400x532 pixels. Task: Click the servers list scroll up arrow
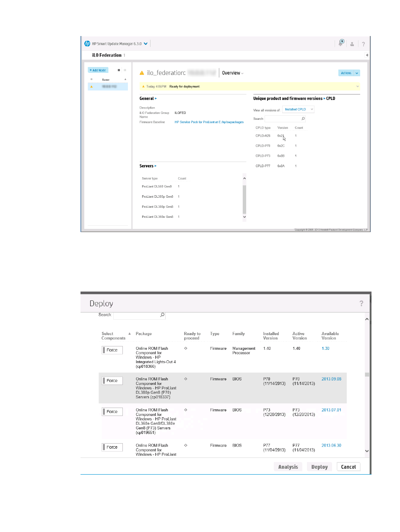point(244,178)
